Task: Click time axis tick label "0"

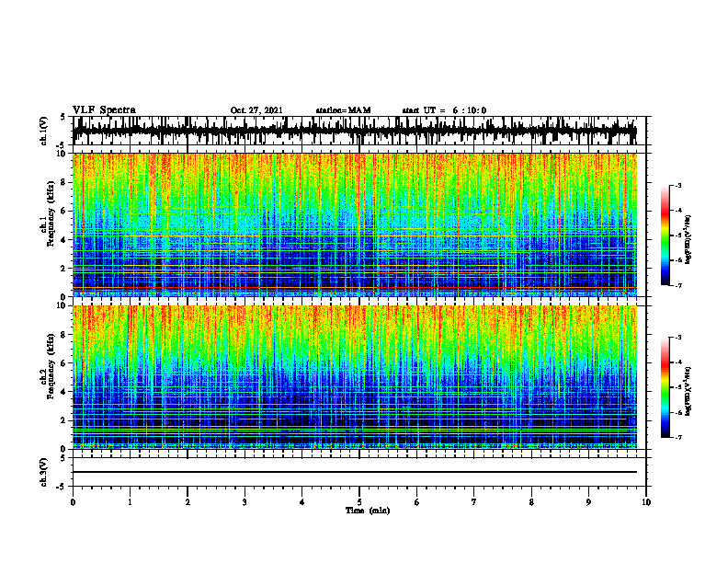Action: point(73,502)
